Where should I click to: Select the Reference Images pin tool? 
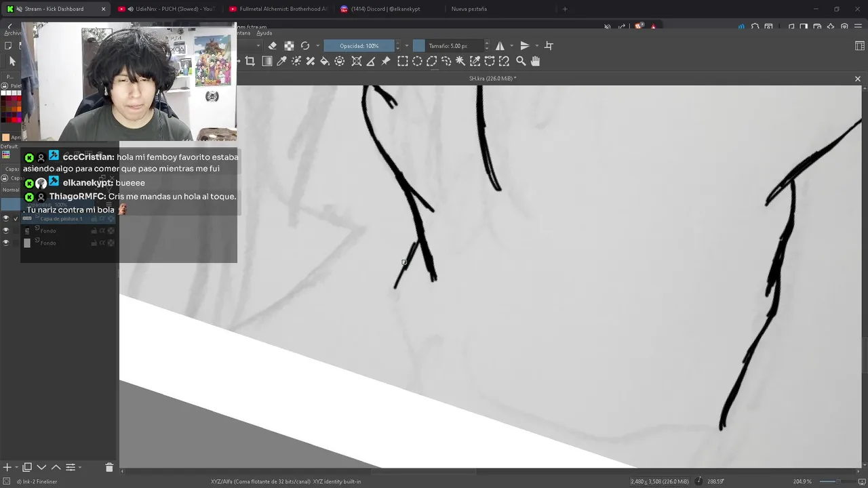[x=386, y=61]
